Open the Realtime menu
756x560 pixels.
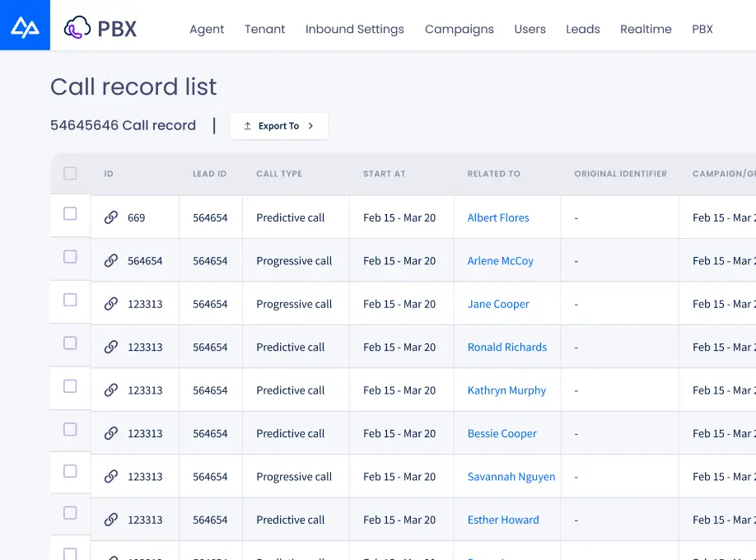(x=646, y=29)
